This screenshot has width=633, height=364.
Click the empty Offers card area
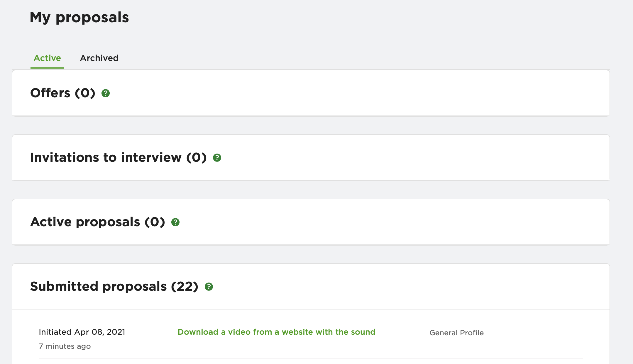(x=352, y=93)
